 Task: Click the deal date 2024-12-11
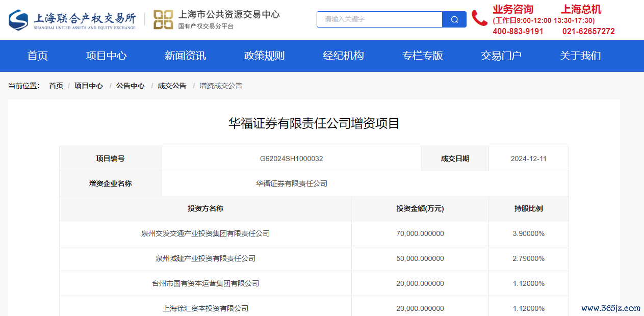click(x=529, y=159)
